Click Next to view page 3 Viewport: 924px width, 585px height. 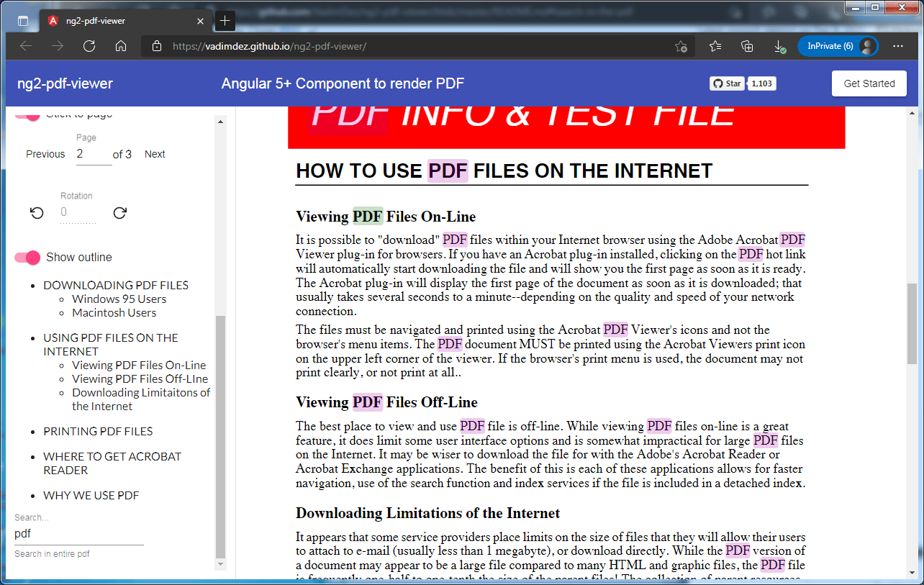coord(154,153)
